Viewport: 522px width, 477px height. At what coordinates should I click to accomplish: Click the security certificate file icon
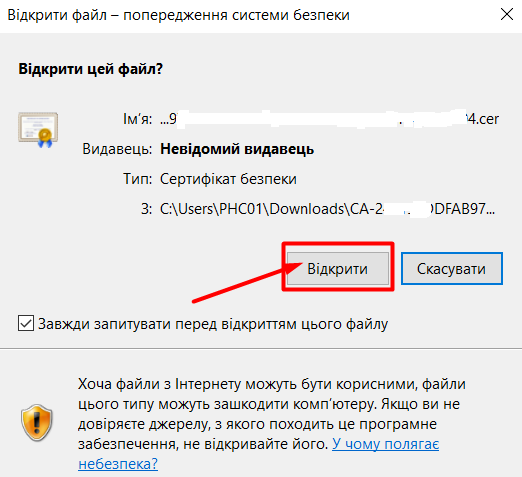coord(38,130)
